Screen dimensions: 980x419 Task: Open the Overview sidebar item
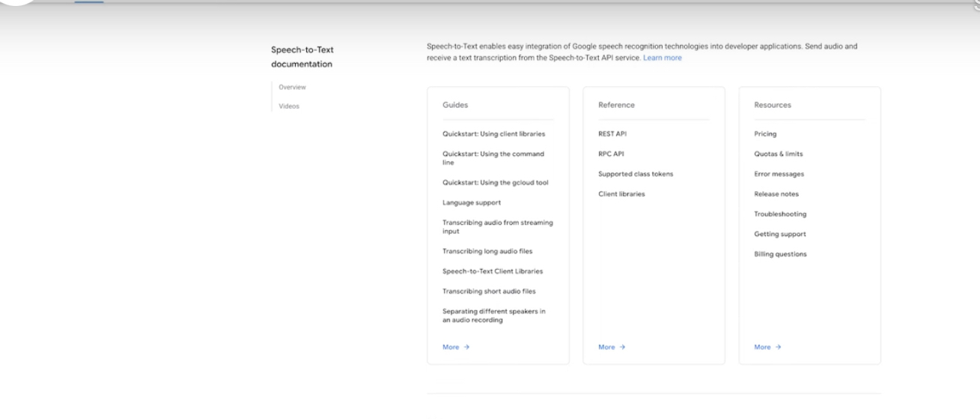(x=292, y=88)
